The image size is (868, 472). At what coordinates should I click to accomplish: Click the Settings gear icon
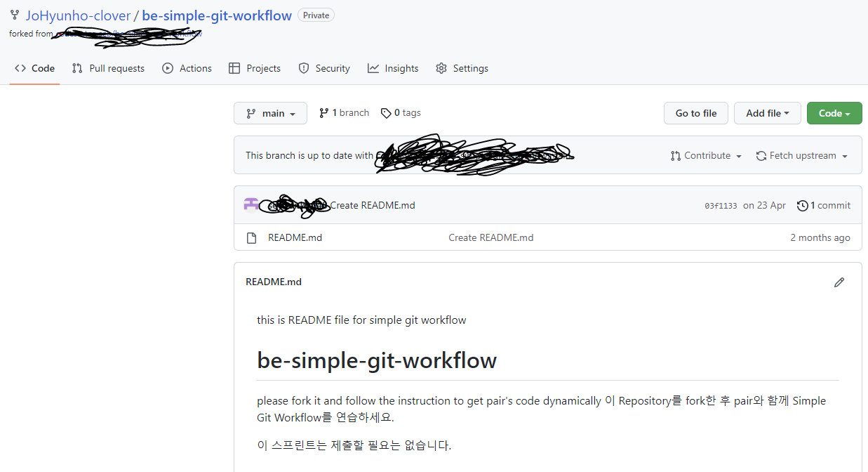click(x=441, y=68)
